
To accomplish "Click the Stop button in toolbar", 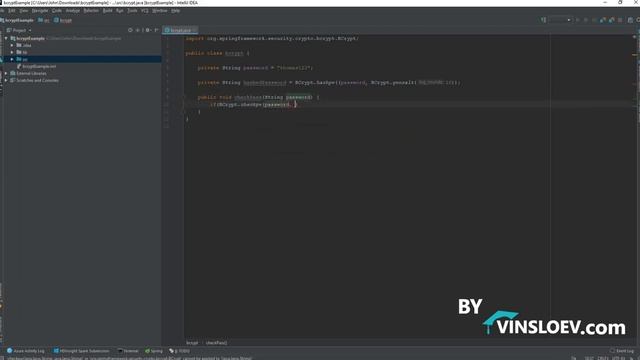I will point(620,20).
